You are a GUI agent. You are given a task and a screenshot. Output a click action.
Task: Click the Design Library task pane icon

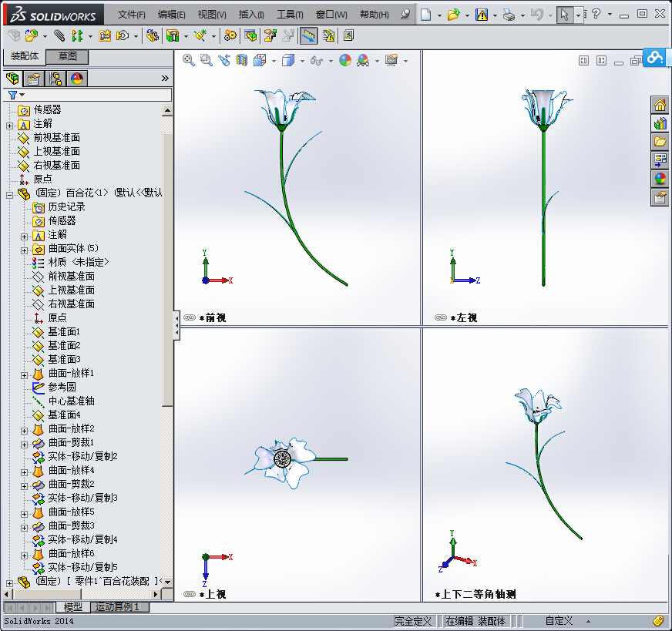[x=660, y=123]
